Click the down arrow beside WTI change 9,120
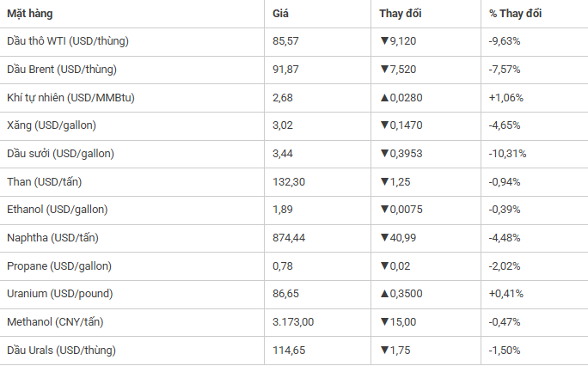The height and width of the screenshot is (366, 588). pyautogui.click(x=384, y=41)
